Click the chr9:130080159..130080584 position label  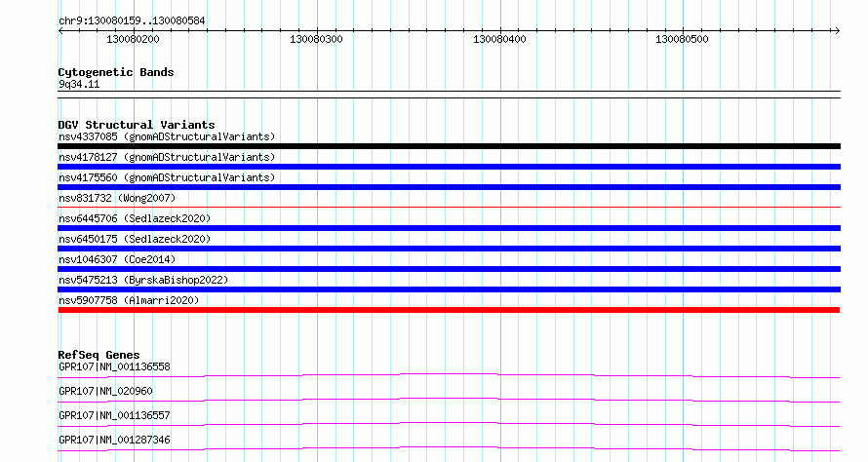[132, 20]
